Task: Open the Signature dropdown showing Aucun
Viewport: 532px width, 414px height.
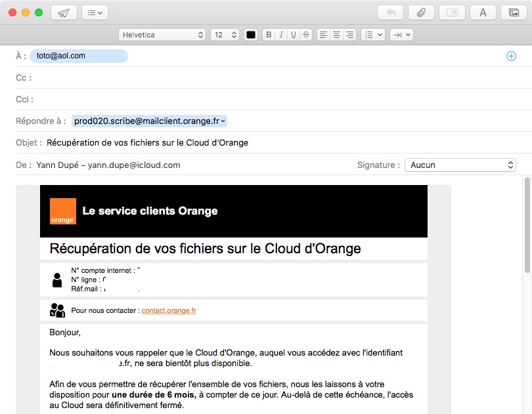Action: 460,165
